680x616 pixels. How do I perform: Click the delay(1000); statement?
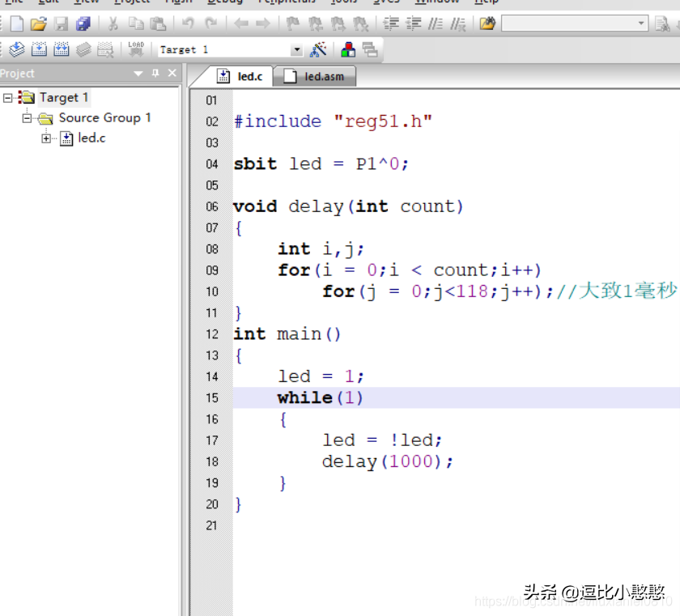387,461
